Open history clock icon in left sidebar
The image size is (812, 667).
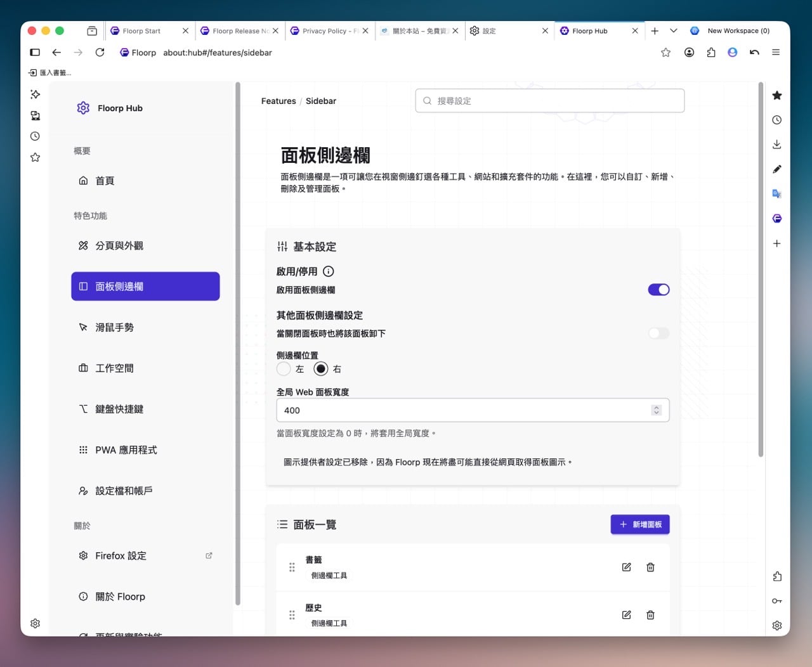(x=35, y=136)
